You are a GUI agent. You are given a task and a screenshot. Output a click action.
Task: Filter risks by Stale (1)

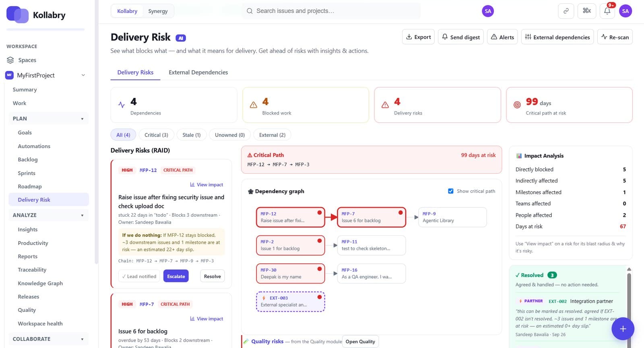pyautogui.click(x=191, y=135)
